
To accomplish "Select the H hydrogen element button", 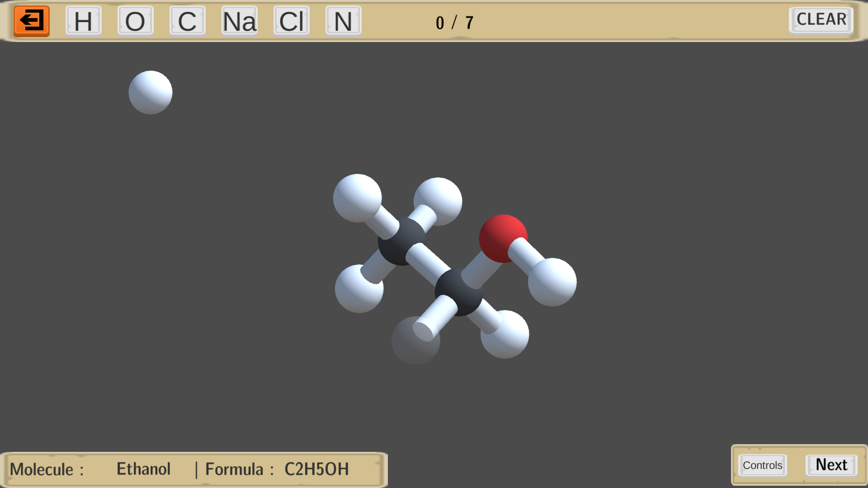I will coord(84,21).
